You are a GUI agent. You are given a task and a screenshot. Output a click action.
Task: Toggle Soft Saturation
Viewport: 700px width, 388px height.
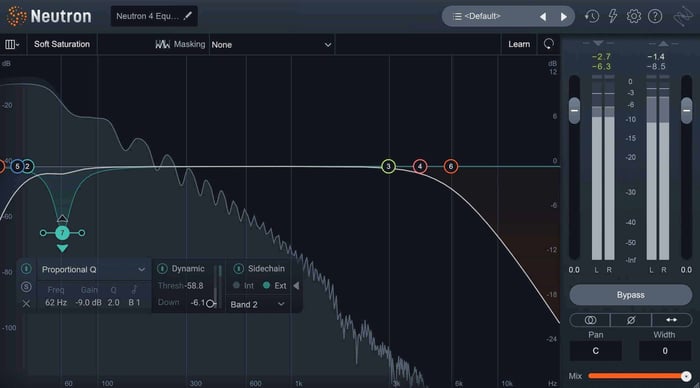(x=62, y=44)
